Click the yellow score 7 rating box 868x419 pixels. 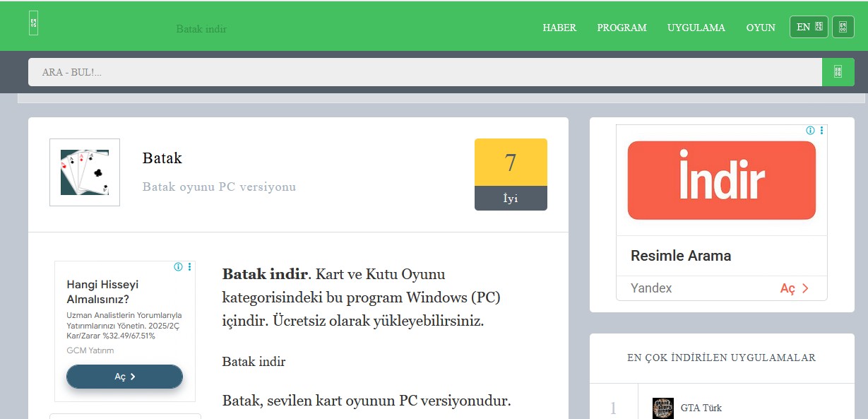(511, 163)
